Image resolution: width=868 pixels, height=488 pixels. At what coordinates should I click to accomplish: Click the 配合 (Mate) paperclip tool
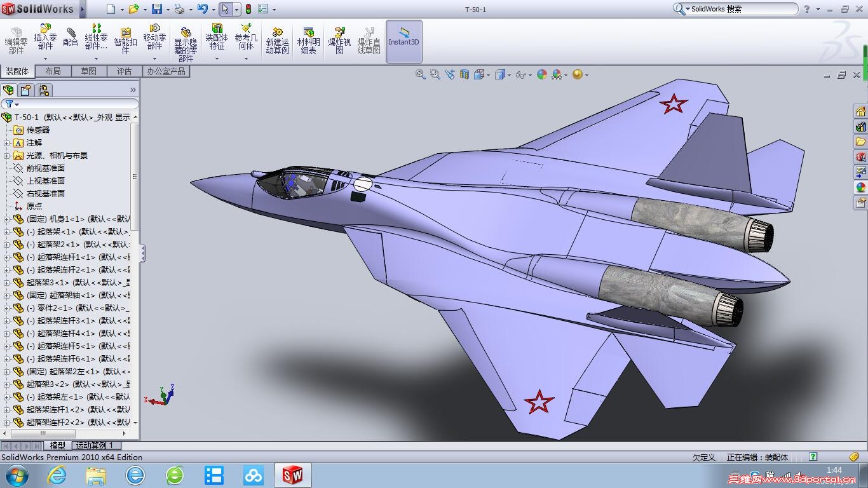[71, 37]
